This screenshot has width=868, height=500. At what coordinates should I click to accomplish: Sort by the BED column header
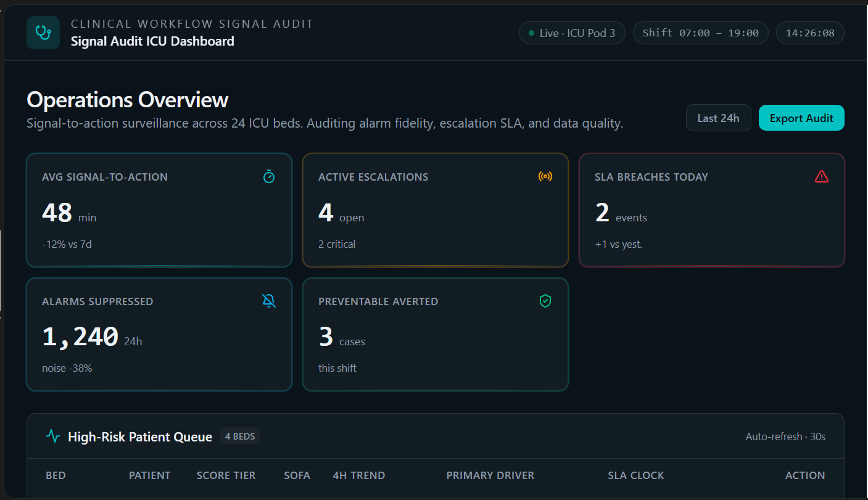click(x=56, y=475)
